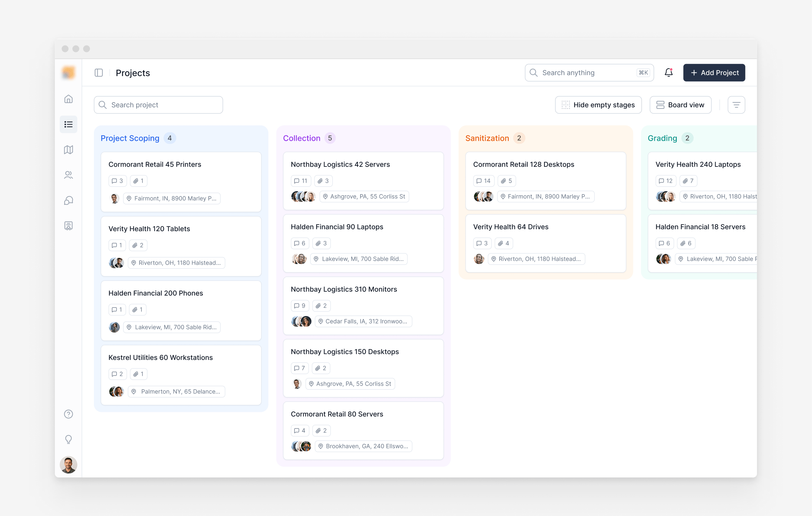Click assignee avatars on Halden Financial 90 Laptops
812x516 pixels.
(299, 259)
